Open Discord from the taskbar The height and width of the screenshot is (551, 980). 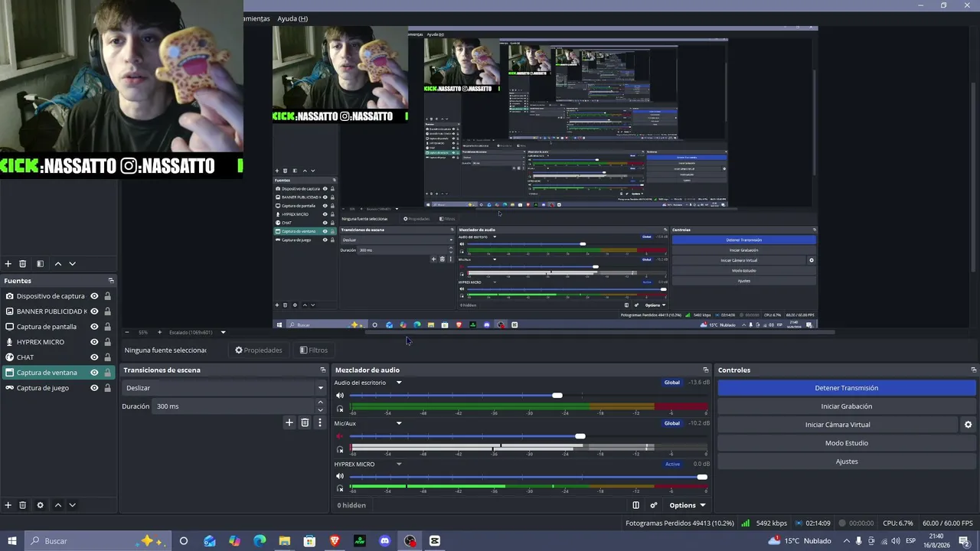[385, 541]
